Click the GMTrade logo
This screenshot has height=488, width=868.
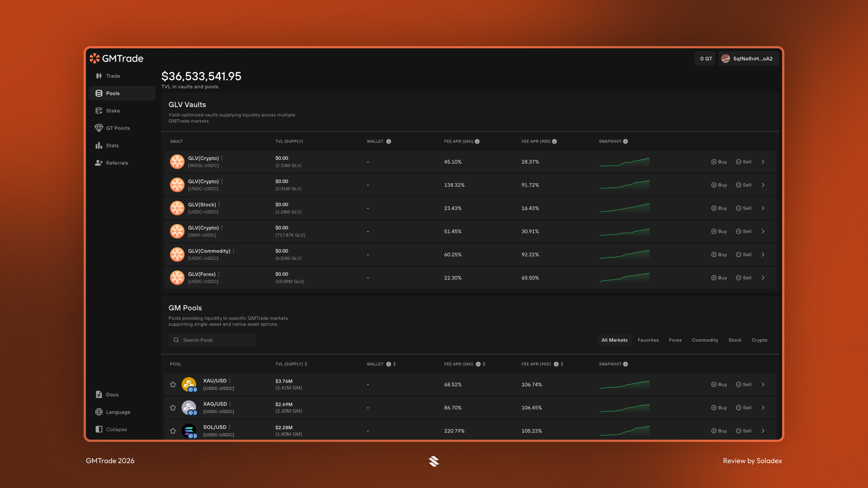pos(116,58)
